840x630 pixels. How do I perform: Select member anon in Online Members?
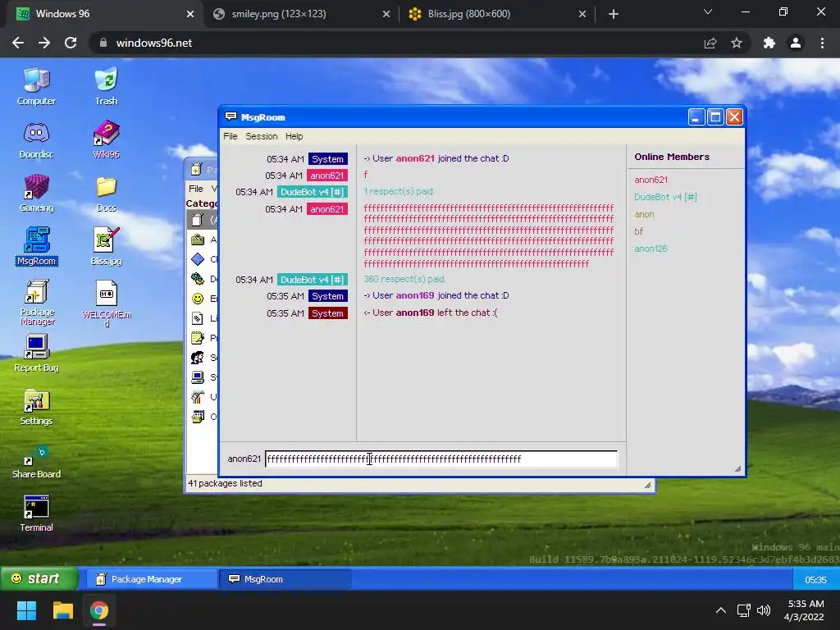(644, 214)
